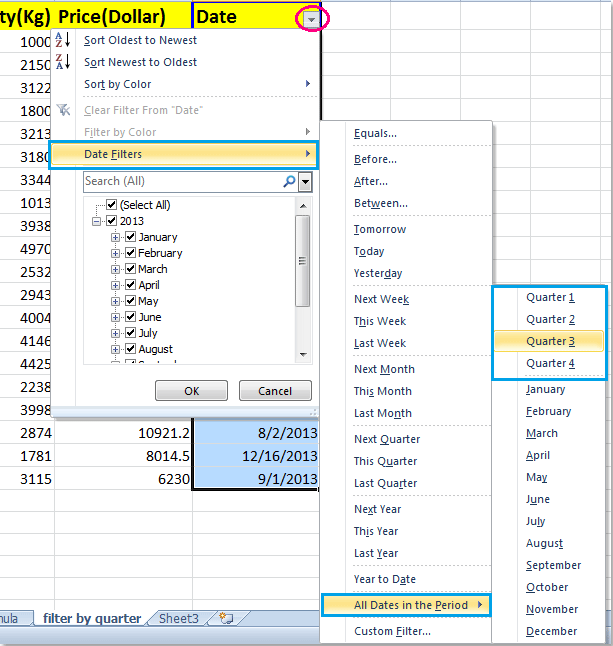
Task: Switch to the Sheet3 tab
Action: (x=178, y=619)
